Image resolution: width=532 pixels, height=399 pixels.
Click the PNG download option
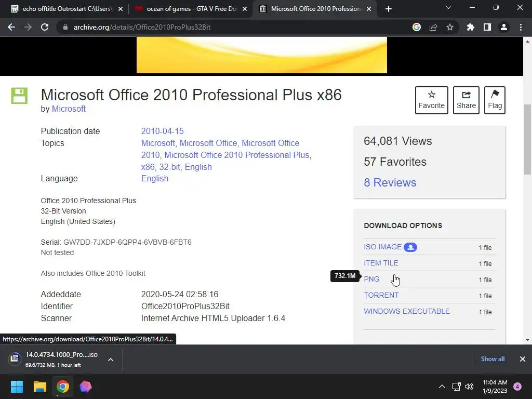click(371, 279)
